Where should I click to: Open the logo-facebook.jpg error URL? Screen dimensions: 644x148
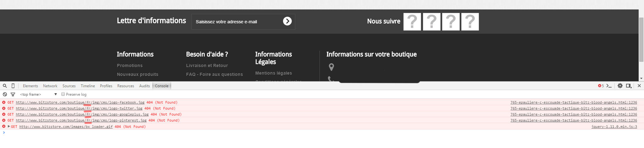click(x=80, y=102)
